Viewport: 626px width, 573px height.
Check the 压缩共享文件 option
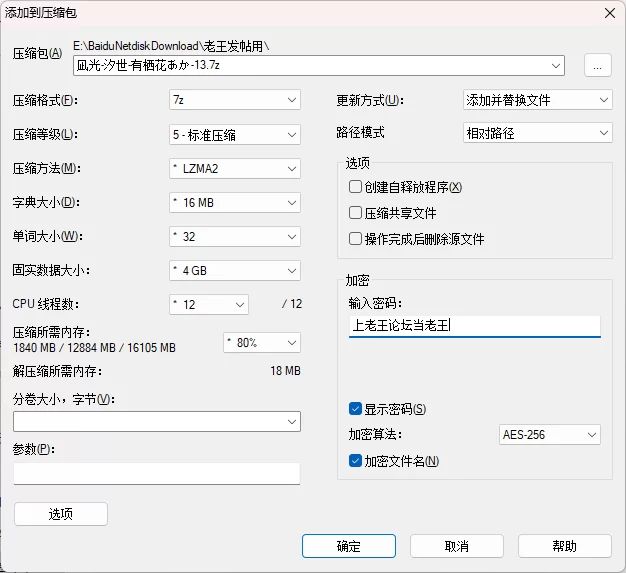(x=355, y=213)
